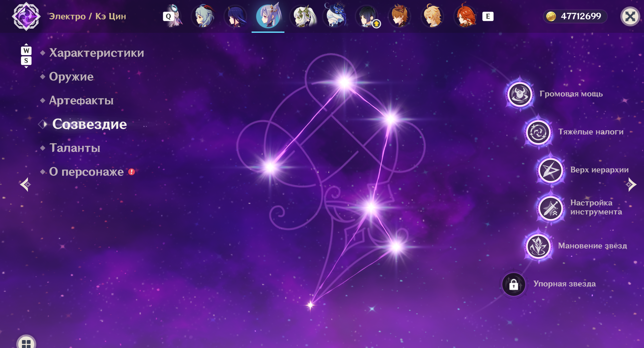Click the Громовая мощь label text
This screenshot has width=644, height=348.
click(571, 94)
